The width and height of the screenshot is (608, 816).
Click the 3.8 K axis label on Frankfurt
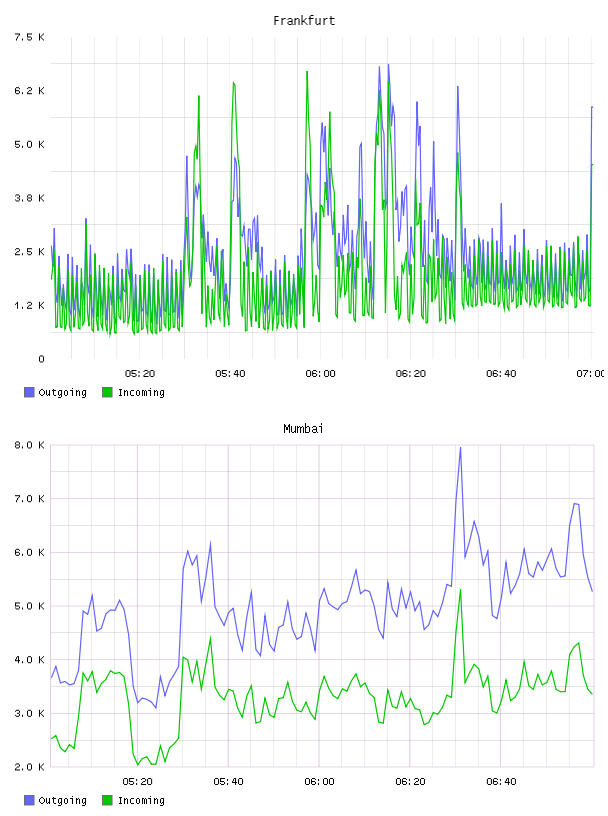(29, 198)
